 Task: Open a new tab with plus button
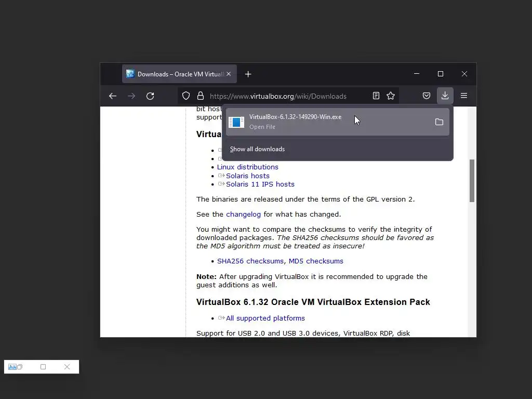coord(248,74)
